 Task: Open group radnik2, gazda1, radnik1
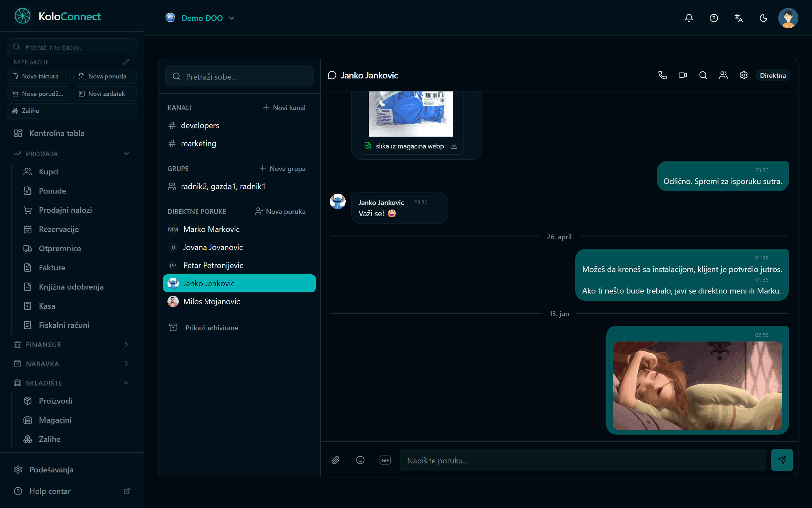tap(239, 187)
